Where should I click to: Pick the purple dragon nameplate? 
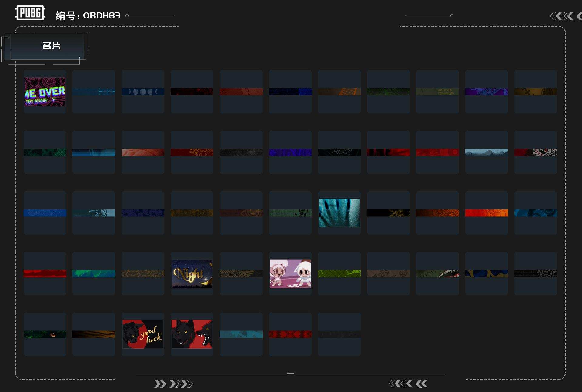(487, 92)
